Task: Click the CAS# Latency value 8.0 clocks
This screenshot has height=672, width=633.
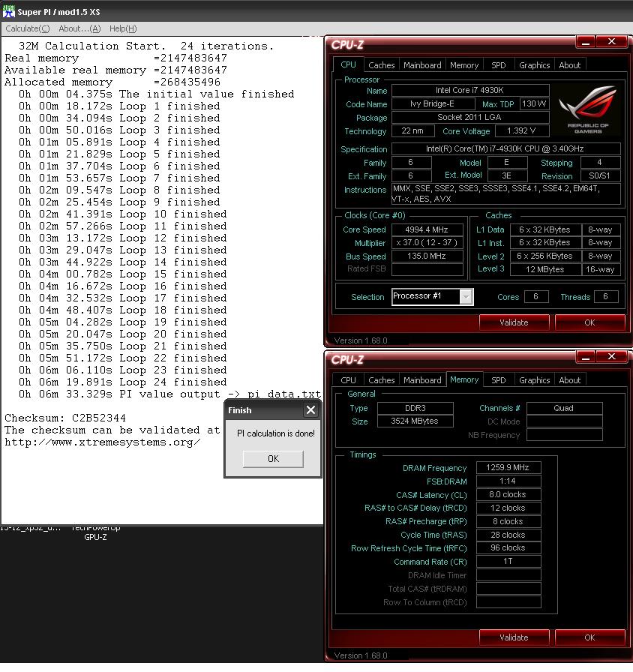Action: [508, 494]
